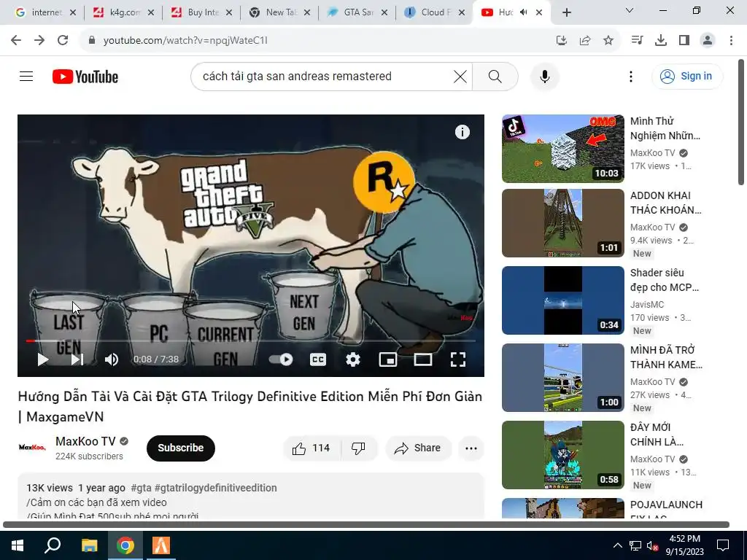Search with your voice microphone
Screen dimensions: 747x560
544,77
